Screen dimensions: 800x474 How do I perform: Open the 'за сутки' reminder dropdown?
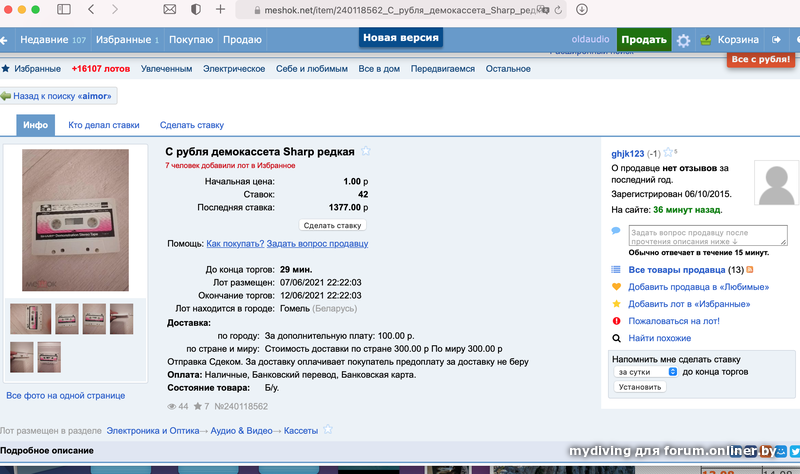click(646, 371)
